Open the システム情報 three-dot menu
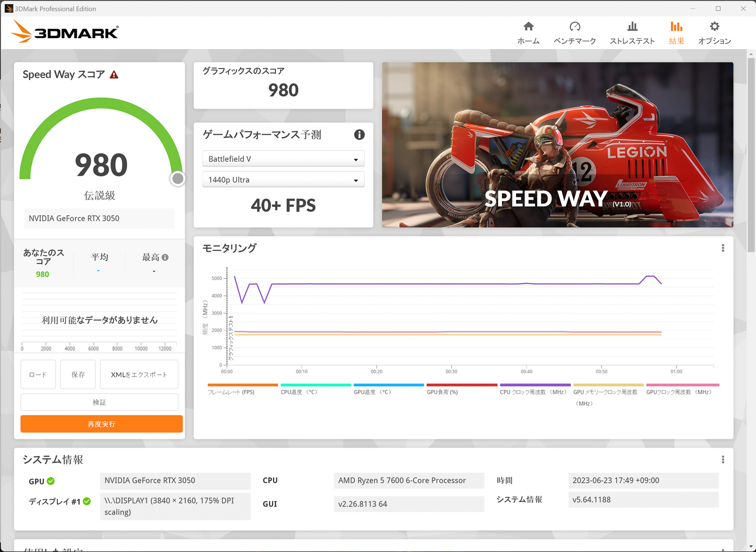The image size is (756, 552). (722, 459)
